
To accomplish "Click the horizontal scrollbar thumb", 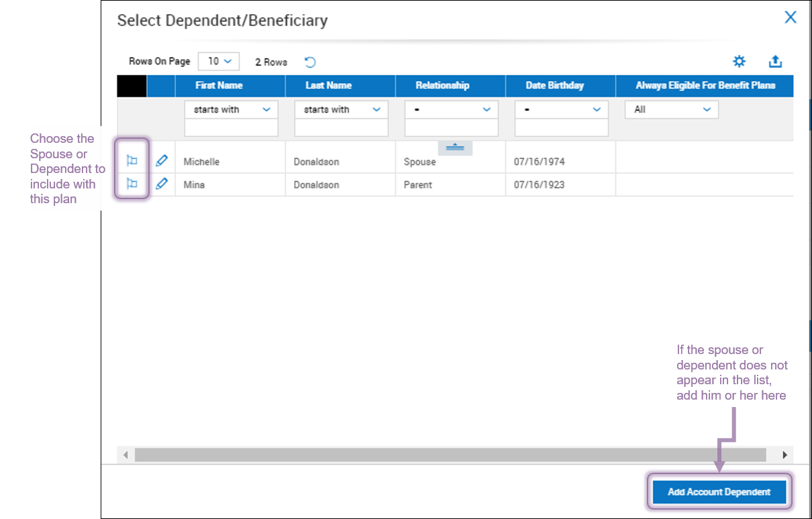I will 450,455.
